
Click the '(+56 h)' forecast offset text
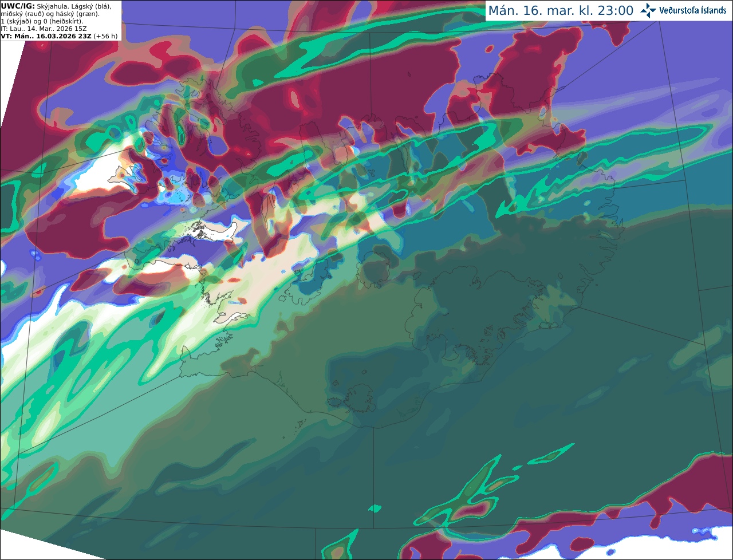click(x=106, y=36)
